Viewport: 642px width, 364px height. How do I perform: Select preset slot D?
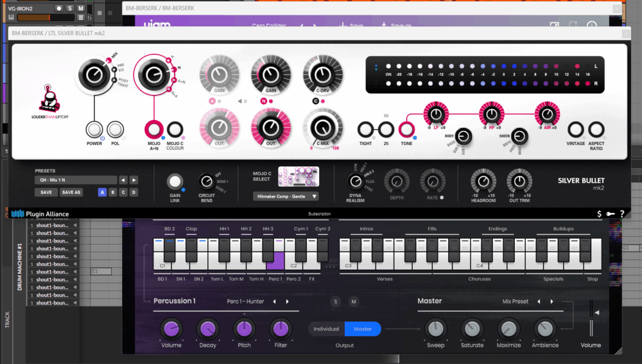click(x=134, y=193)
